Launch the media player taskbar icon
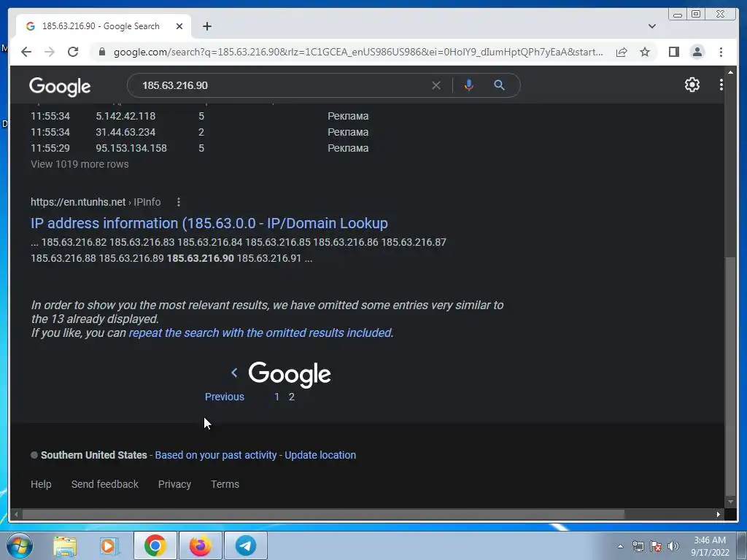The width and height of the screenshot is (747, 560). (x=109, y=545)
